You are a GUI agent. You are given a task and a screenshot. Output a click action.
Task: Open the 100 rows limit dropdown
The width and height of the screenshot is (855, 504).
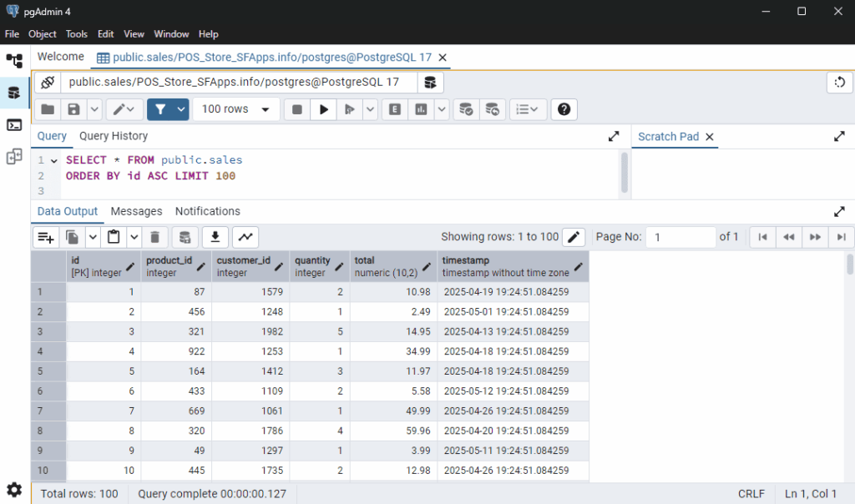coord(236,109)
